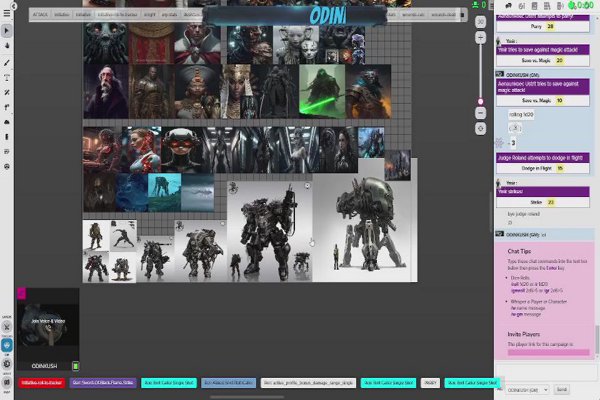
Task: Click the chat Send button
Action: (562, 389)
